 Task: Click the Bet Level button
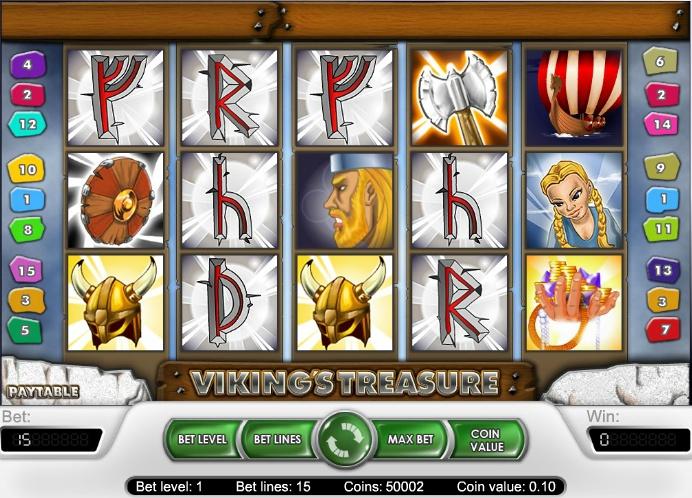coord(202,440)
